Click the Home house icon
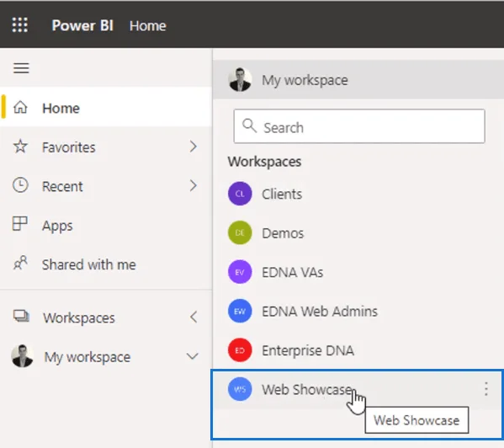The width and height of the screenshot is (504, 448). (20, 108)
